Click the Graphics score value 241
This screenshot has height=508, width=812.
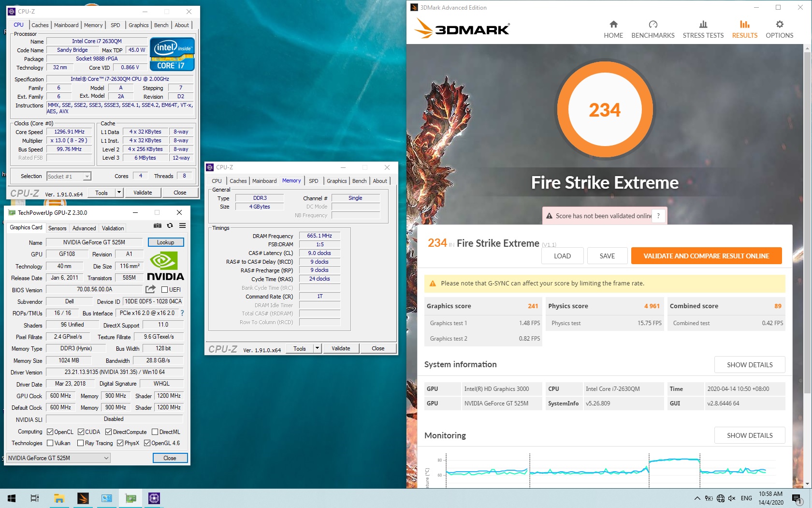[533, 306]
